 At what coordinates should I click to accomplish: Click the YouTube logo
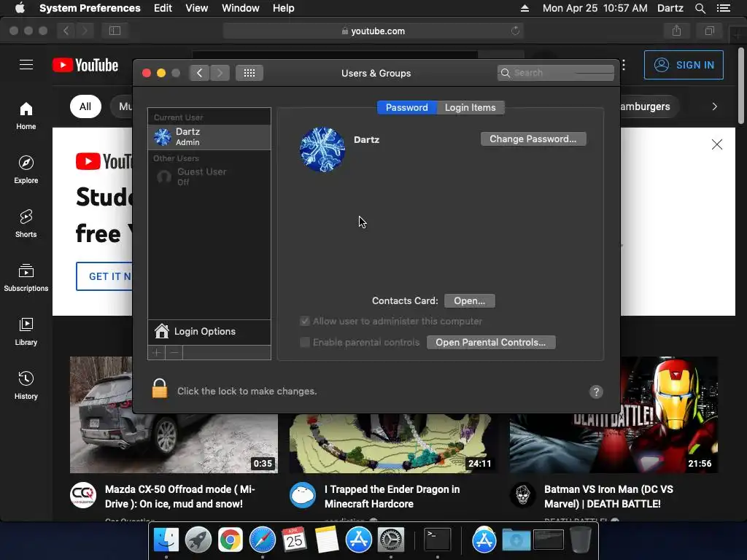(x=85, y=65)
